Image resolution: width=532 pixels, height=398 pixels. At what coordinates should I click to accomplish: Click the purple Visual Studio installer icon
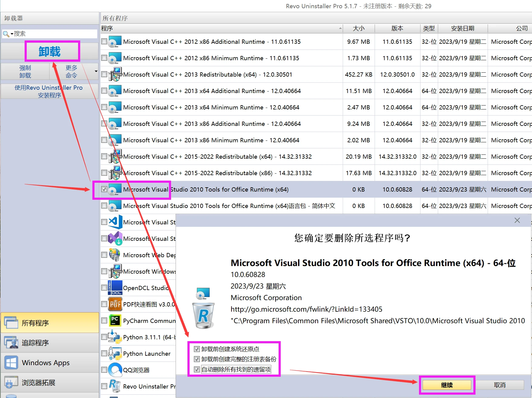coord(115,239)
